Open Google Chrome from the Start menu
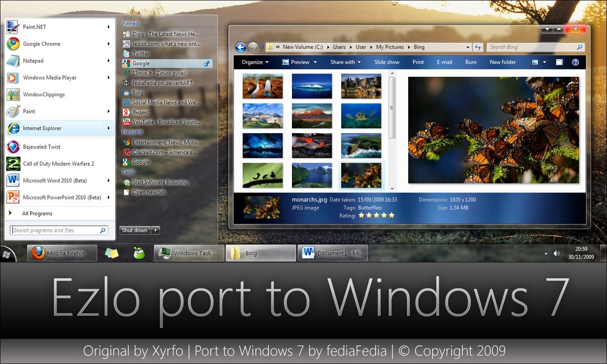Screen dimensions: 607x364 (x=42, y=44)
